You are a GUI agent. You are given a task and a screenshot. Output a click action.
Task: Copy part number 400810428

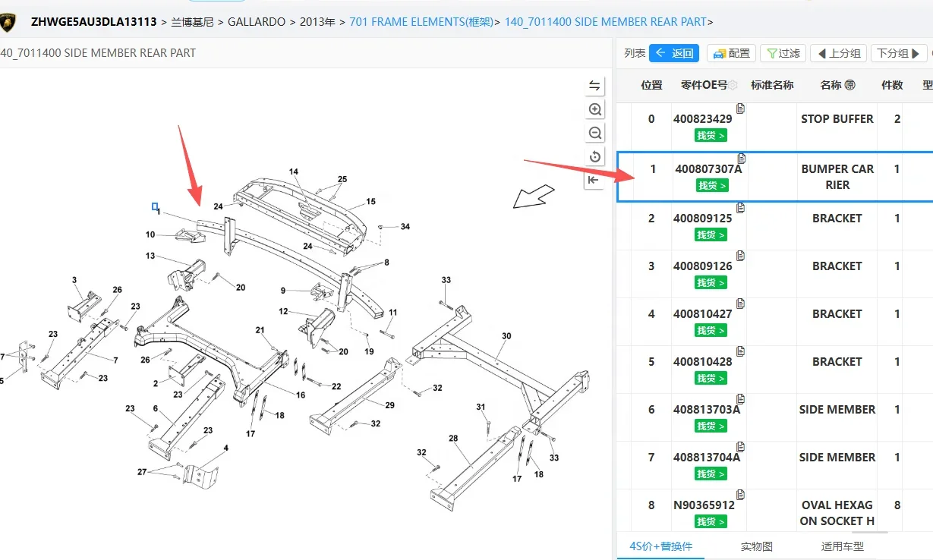click(x=741, y=351)
